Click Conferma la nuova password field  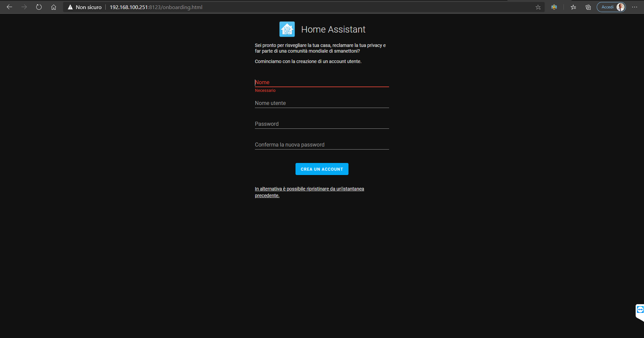tap(322, 145)
